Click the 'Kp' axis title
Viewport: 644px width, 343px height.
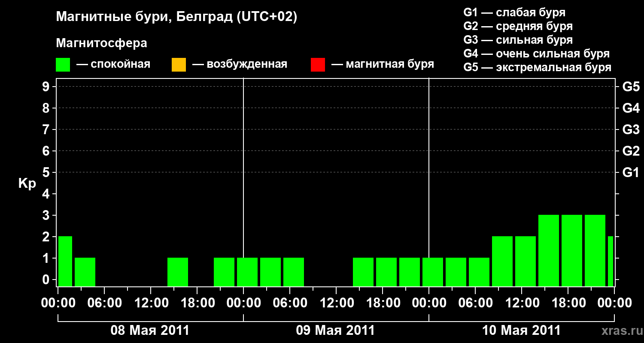click(x=27, y=184)
